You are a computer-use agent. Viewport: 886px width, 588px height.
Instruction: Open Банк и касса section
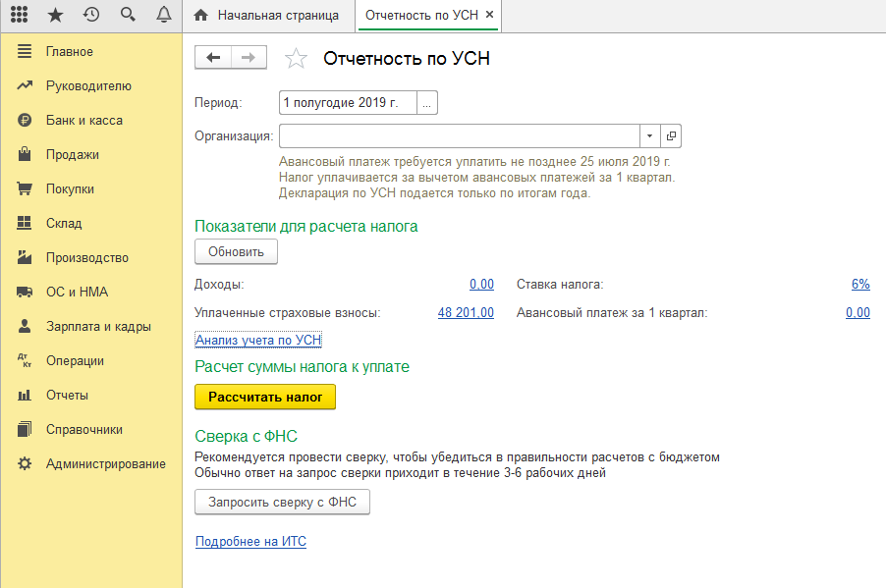click(84, 121)
